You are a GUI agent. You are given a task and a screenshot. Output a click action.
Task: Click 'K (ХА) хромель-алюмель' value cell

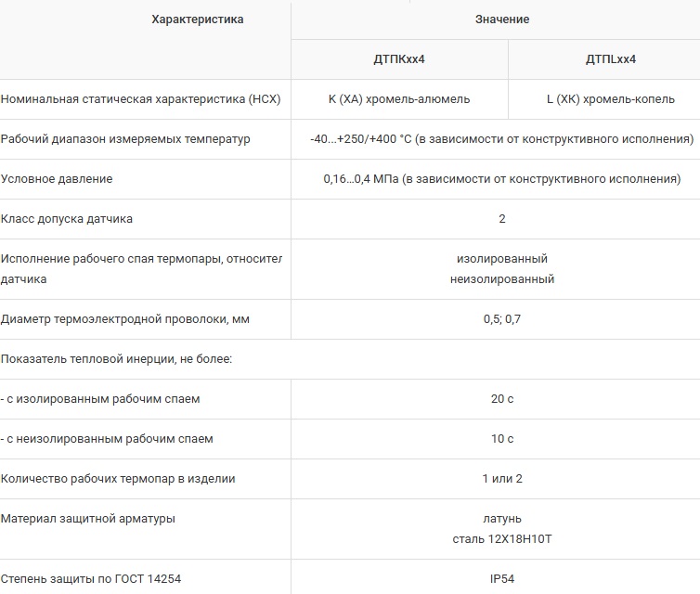click(x=399, y=99)
